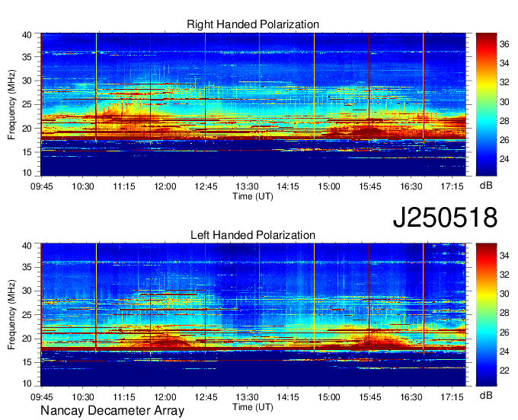
Task: Click the 22 value on lower color bar scale
Action: click(504, 371)
